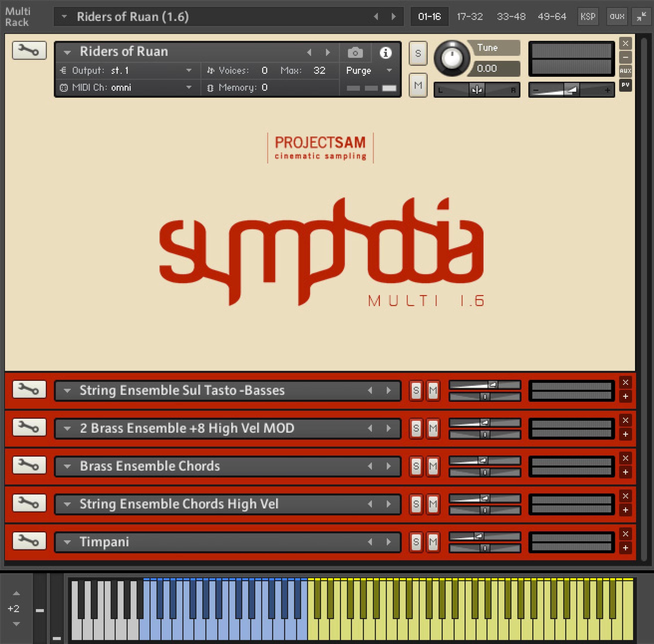
Task: Click the wrench icon on Brass Ensemble Chords
Action: click(x=29, y=465)
